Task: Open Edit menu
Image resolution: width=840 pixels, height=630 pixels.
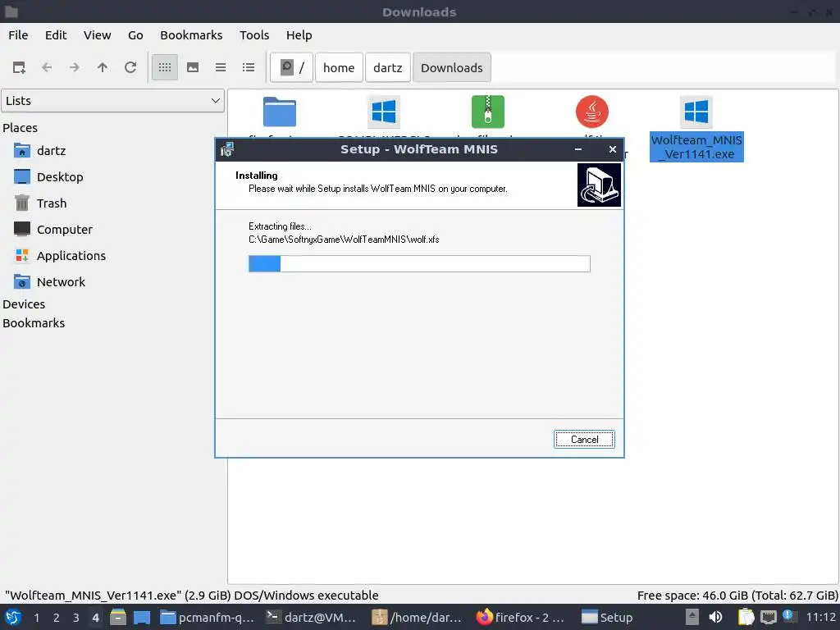Action: point(56,35)
